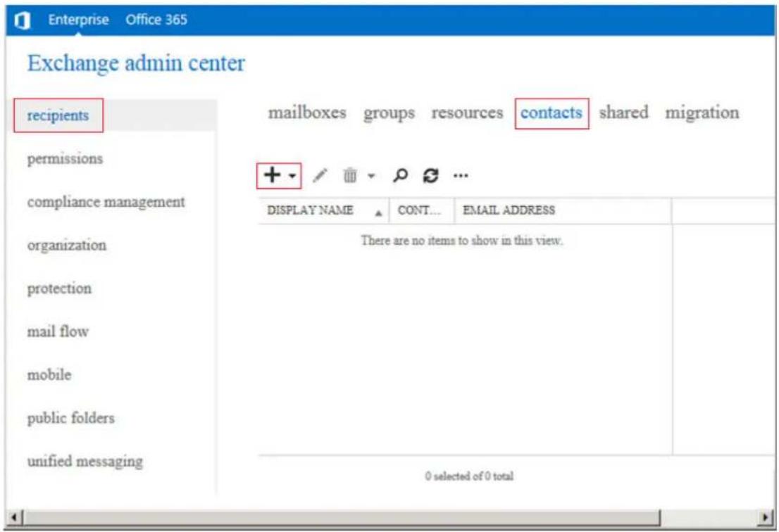Switch to the Enterprise header tab
This screenshot has height=532, width=779.
pos(78,20)
